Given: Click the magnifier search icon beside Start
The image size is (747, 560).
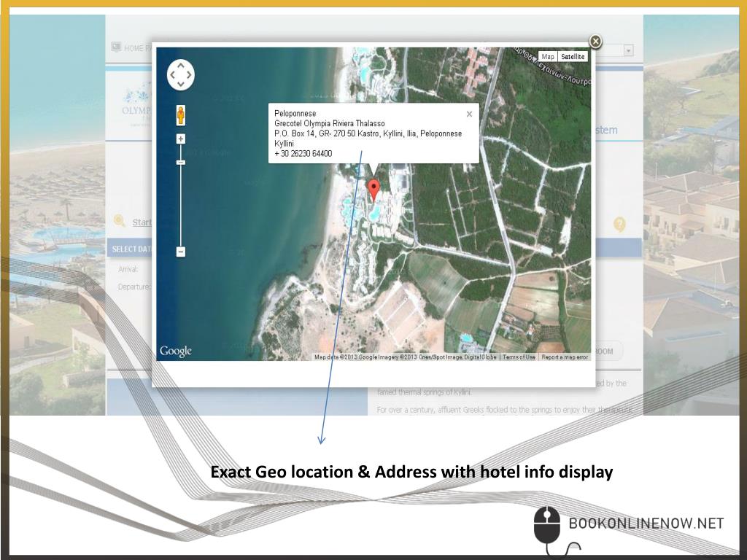Looking at the screenshot, I should point(119,220).
